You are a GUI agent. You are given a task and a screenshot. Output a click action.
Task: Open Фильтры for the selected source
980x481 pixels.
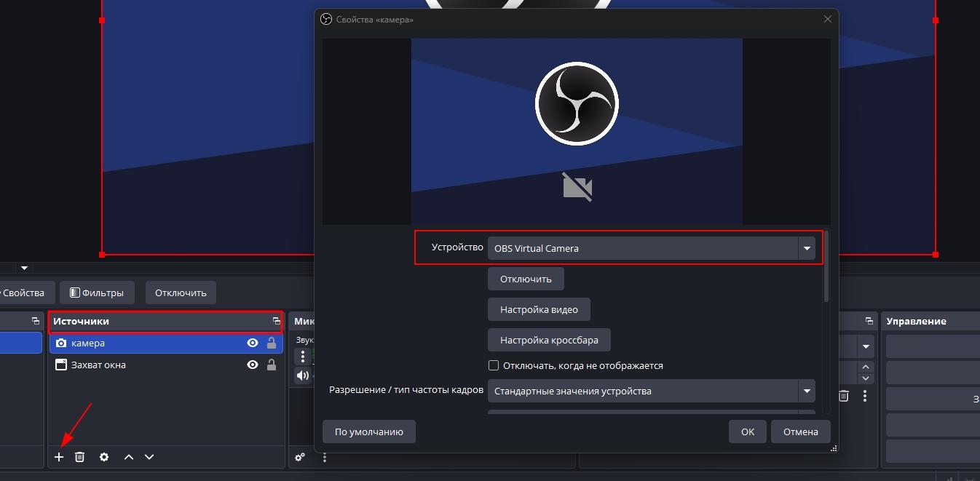click(97, 293)
